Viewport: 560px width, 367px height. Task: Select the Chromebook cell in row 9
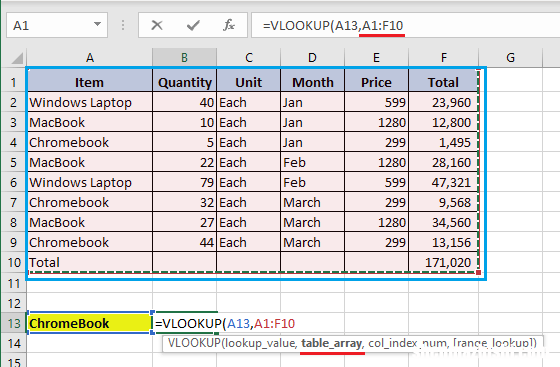[x=90, y=242]
